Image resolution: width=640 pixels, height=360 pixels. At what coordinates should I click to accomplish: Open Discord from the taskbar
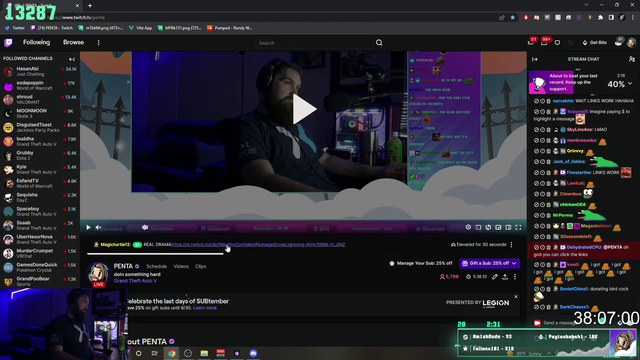pos(253,353)
